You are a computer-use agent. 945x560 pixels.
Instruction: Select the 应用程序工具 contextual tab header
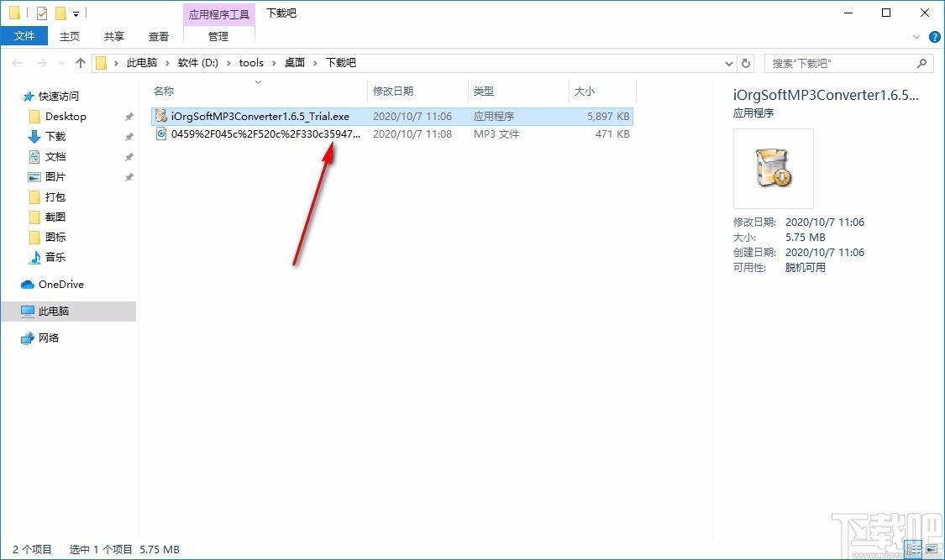(x=218, y=14)
